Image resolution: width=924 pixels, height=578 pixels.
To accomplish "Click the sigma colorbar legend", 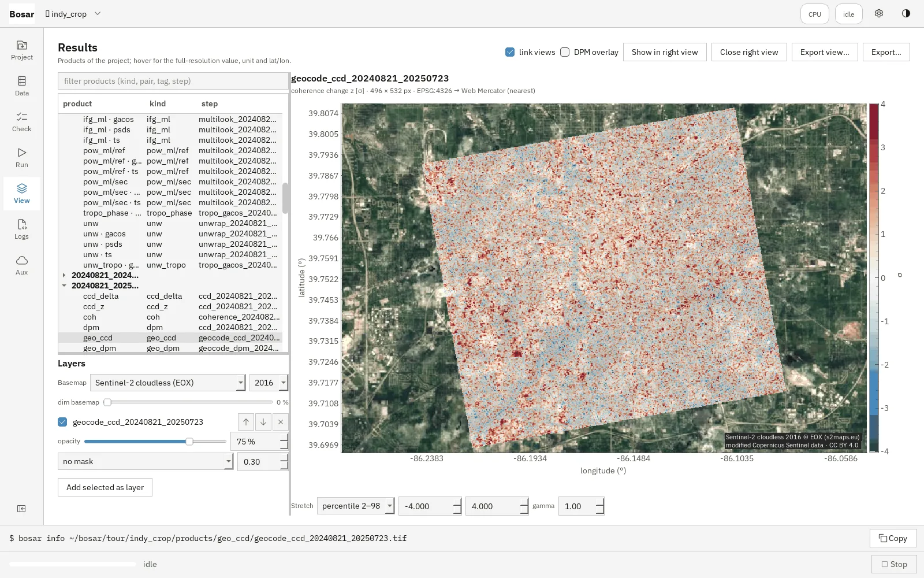I will 874,277.
